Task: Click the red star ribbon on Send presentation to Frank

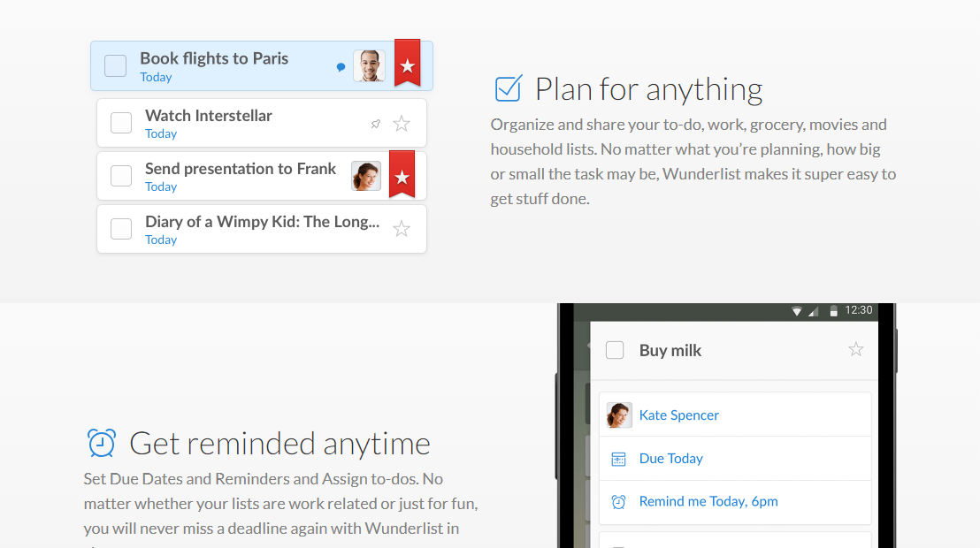Action: [x=402, y=175]
